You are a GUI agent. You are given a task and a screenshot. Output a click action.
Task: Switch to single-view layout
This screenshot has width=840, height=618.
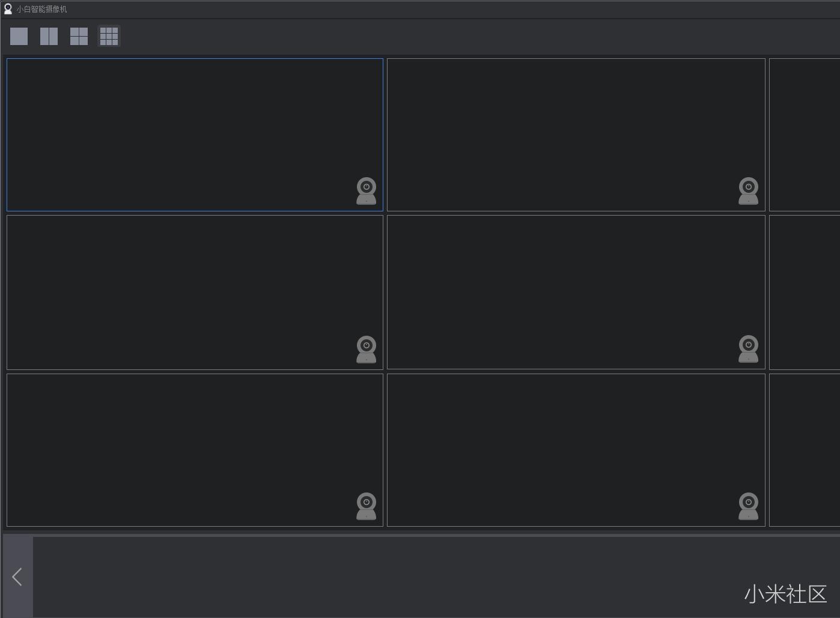tap(19, 36)
